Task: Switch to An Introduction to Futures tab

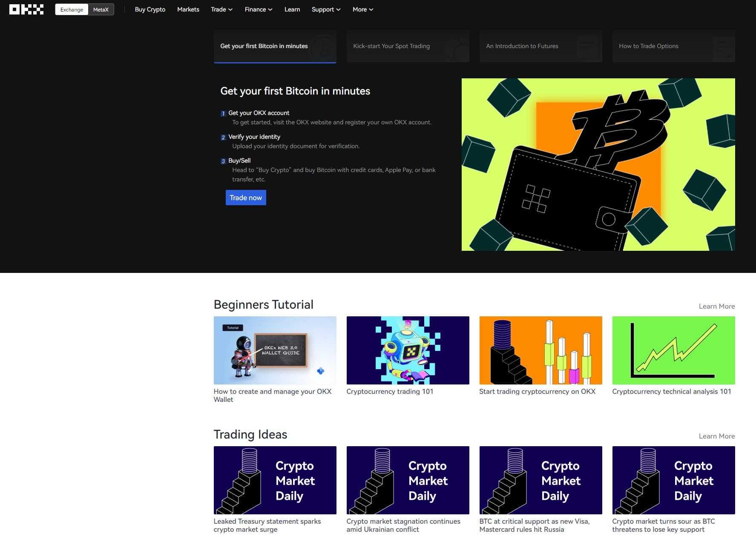Action: pyautogui.click(x=540, y=46)
